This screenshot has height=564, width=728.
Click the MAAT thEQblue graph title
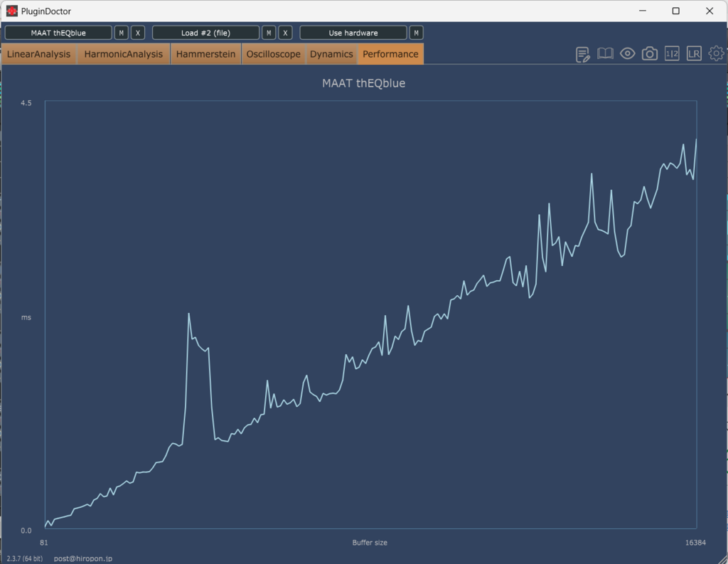[x=363, y=83]
